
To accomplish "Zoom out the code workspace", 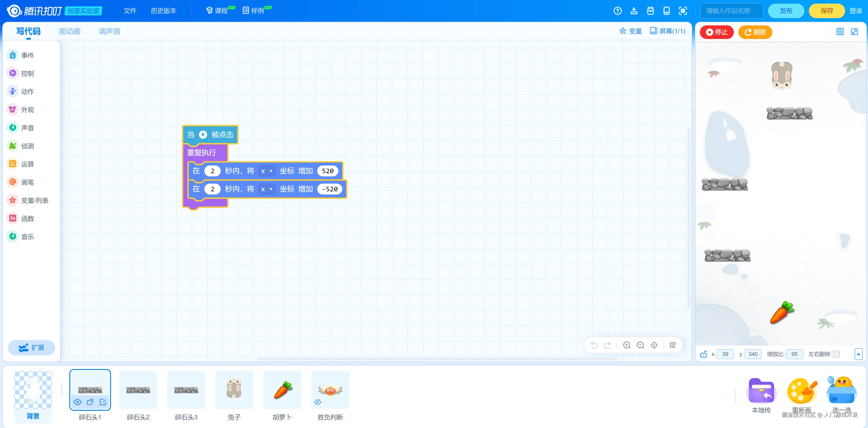I will point(640,345).
